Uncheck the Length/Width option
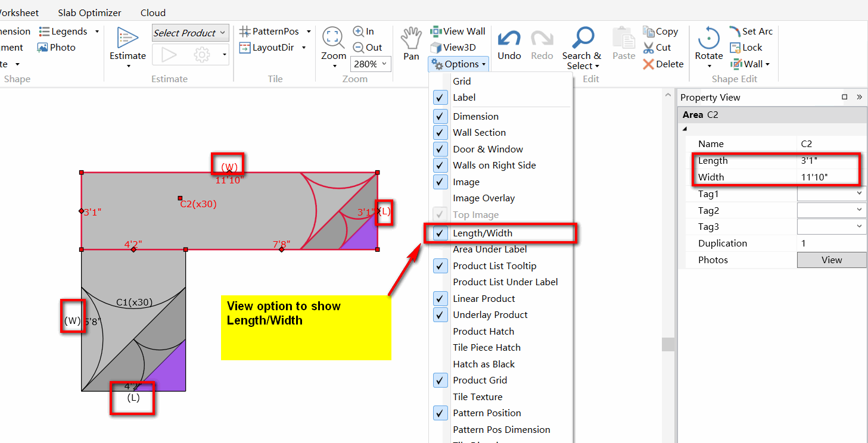 click(440, 233)
